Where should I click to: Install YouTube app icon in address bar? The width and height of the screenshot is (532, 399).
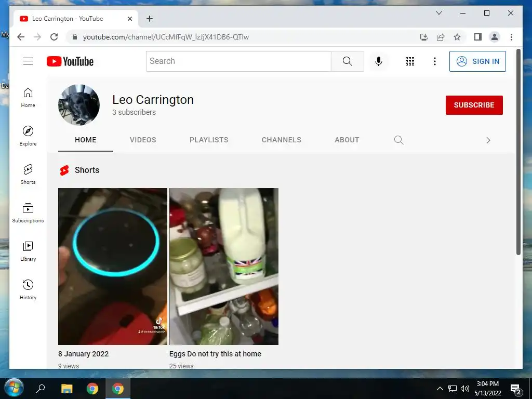tap(424, 37)
